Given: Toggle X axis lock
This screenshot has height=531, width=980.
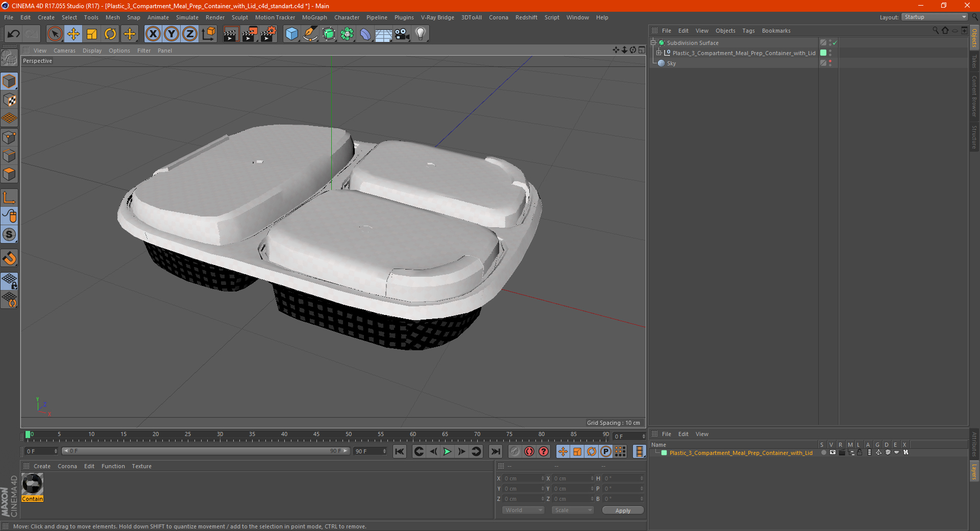Looking at the screenshot, I should tap(153, 34).
